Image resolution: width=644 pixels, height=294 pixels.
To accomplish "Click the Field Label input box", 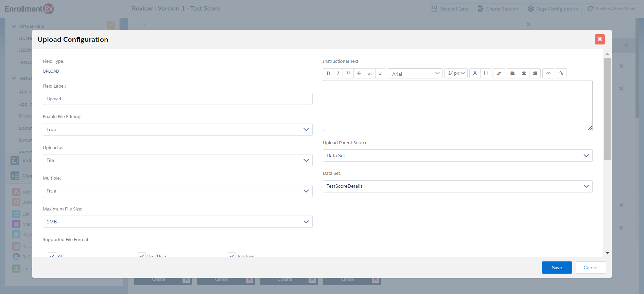I will [177, 99].
